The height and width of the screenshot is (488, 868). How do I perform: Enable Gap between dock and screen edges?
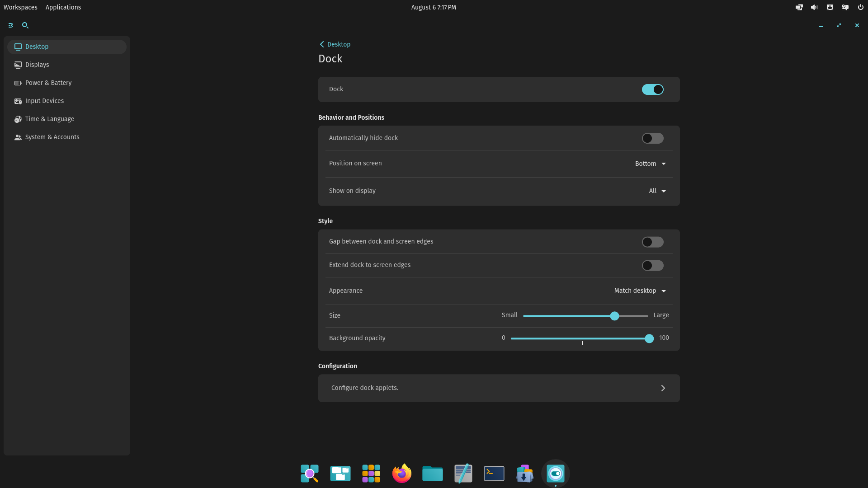pos(653,242)
